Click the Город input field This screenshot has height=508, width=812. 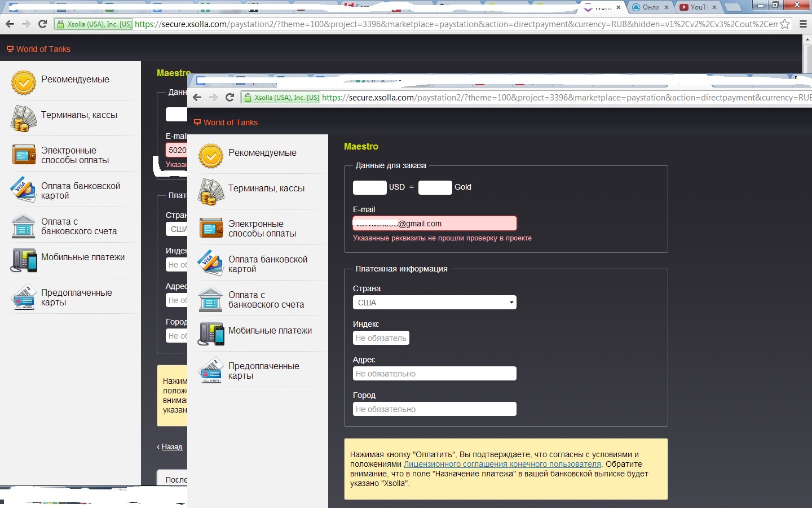[x=435, y=409]
